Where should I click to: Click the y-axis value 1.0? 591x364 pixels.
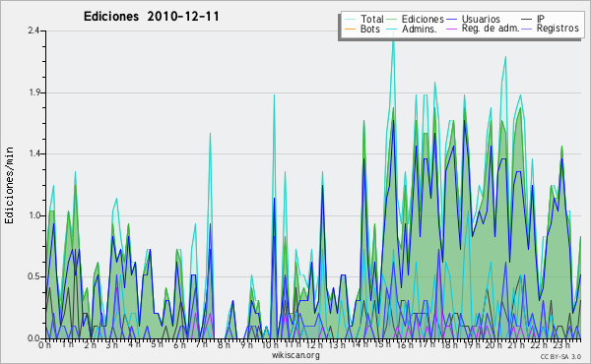tap(33, 215)
